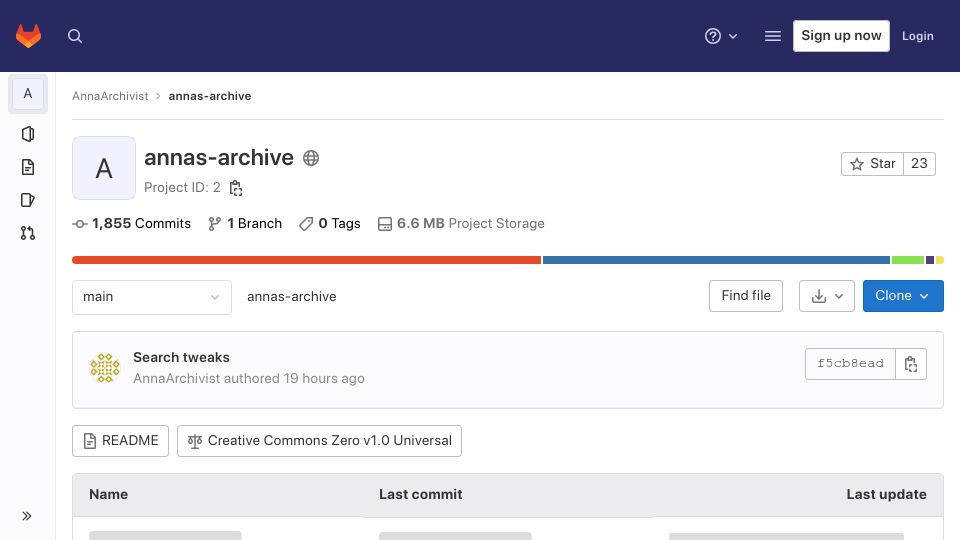This screenshot has width=960, height=540.
Task: Click the Login link
Action: coord(917,36)
